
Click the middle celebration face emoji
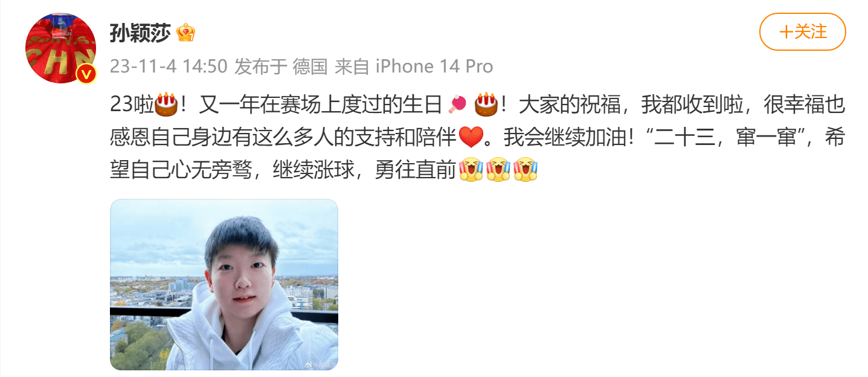pos(498,170)
